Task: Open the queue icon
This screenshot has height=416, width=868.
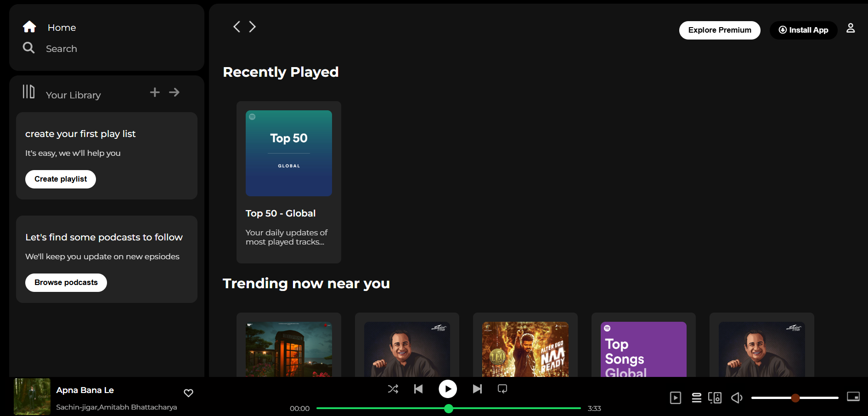Action: coord(697,398)
